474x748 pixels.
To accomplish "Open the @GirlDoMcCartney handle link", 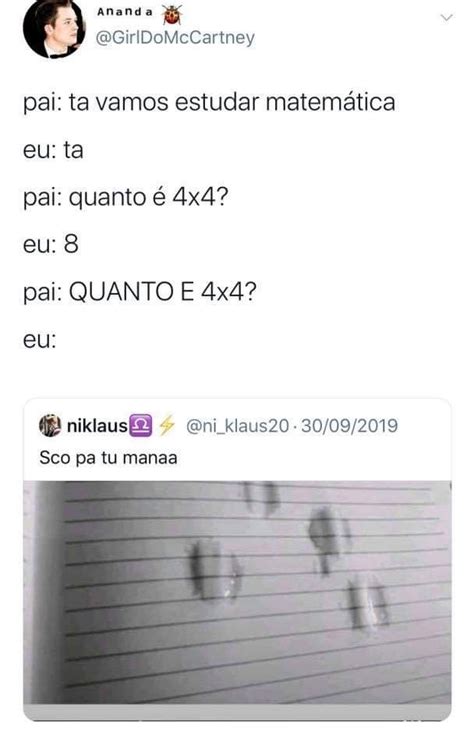I will pos(175,38).
